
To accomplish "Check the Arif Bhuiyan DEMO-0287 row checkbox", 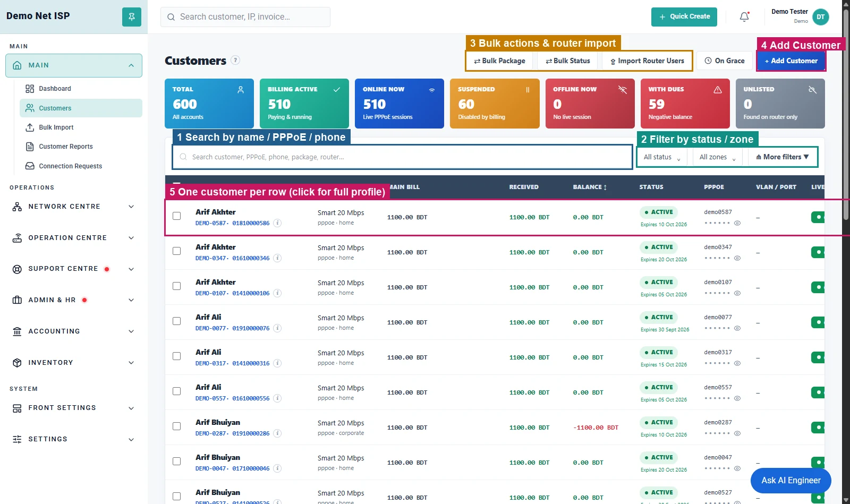I will click(177, 426).
